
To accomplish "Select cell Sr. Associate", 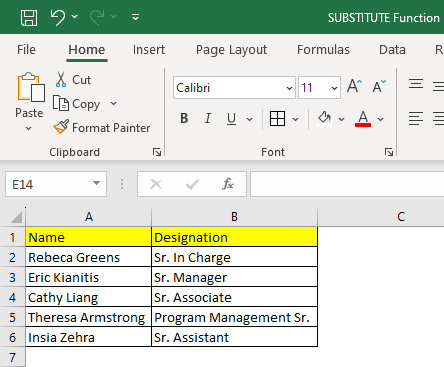I will pyautogui.click(x=234, y=297).
